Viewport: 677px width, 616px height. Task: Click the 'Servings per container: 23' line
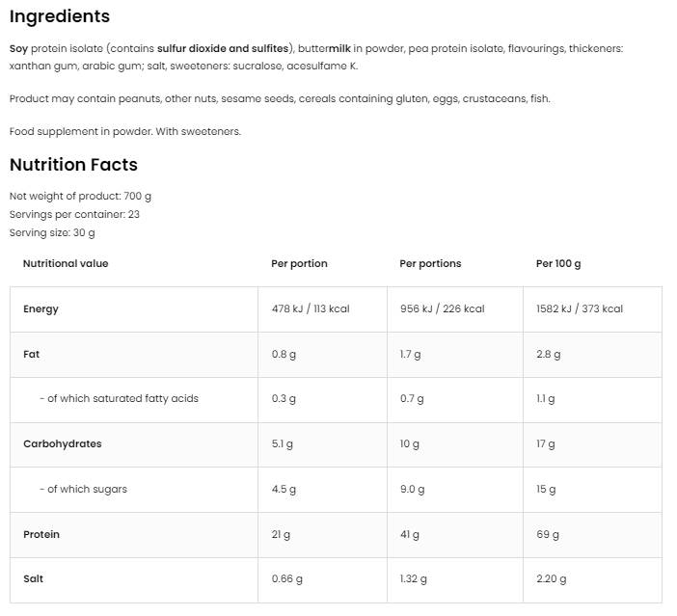(x=74, y=214)
